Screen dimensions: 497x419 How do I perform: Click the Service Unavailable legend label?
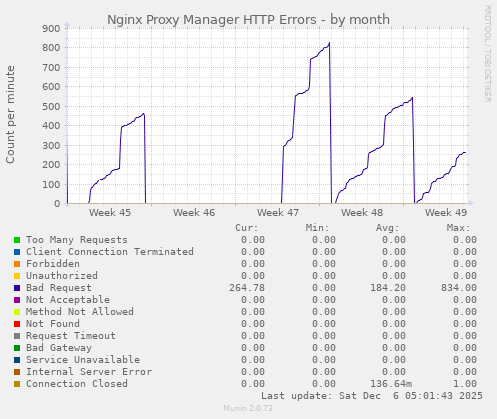[x=83, y=360]
